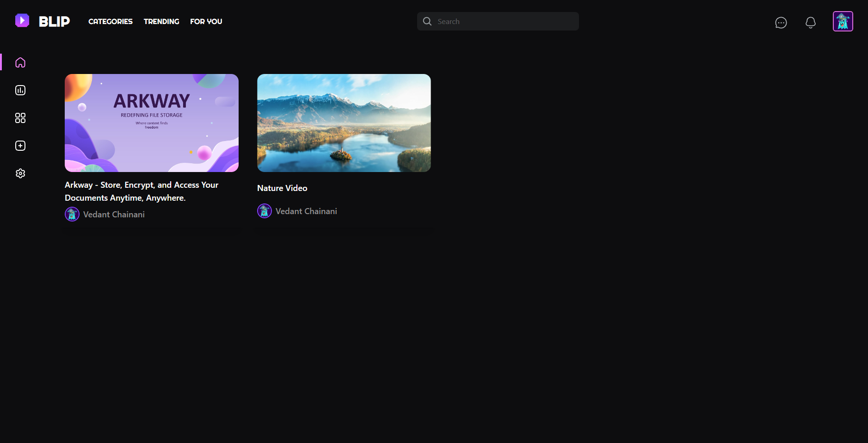
Task: Open Settings via the gear icon
Action: [20, 173]
